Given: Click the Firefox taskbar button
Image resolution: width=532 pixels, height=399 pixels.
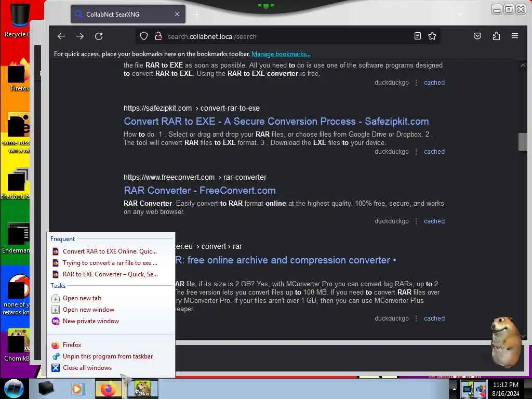Looking at the screenshot, I should tap(109, 389).
